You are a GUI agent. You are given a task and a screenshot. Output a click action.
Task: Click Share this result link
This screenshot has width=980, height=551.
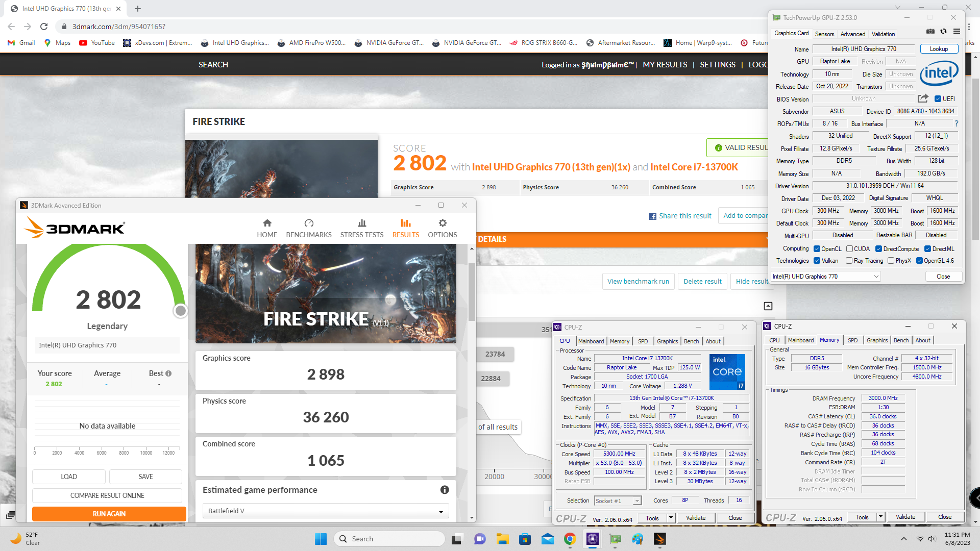click(x=680, y=216)
